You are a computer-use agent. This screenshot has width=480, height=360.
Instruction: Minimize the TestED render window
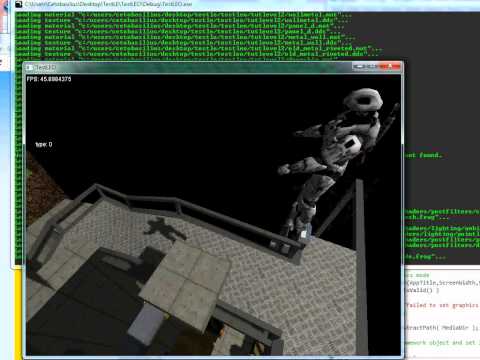[359, 67]
